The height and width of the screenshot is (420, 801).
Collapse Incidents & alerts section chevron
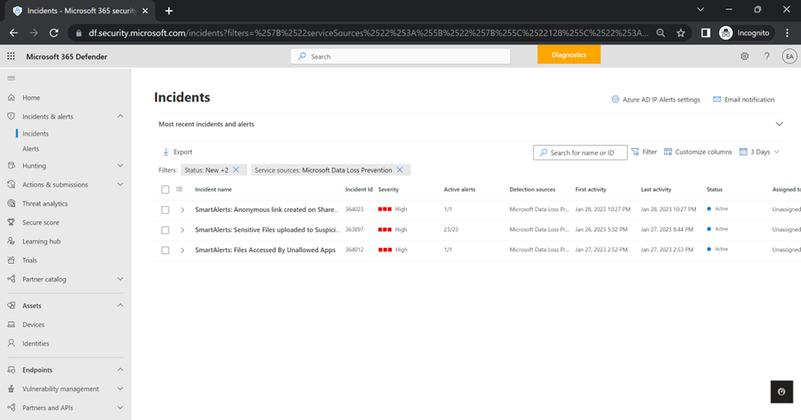pyautogui.click(x=120, y=116)
